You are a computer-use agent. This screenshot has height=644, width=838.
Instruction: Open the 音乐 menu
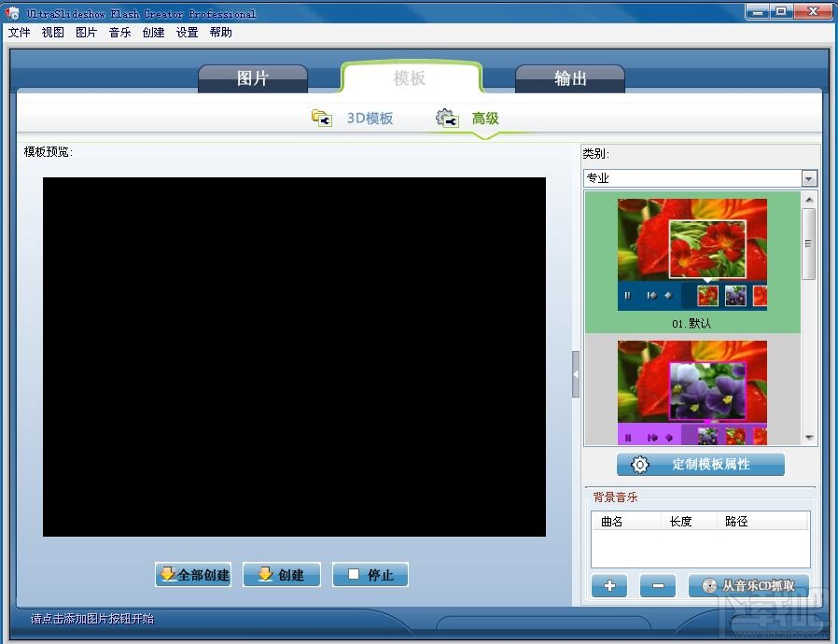[x=119, y=32]
